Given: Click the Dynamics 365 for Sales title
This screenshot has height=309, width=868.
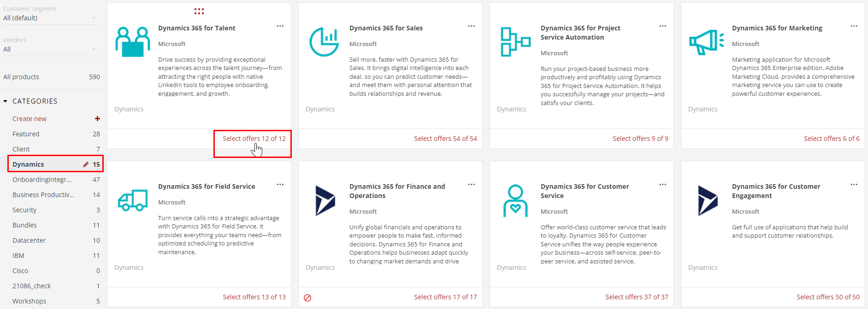Looking at the screenshot, I should pyautogui.click(x=386, y=28).
